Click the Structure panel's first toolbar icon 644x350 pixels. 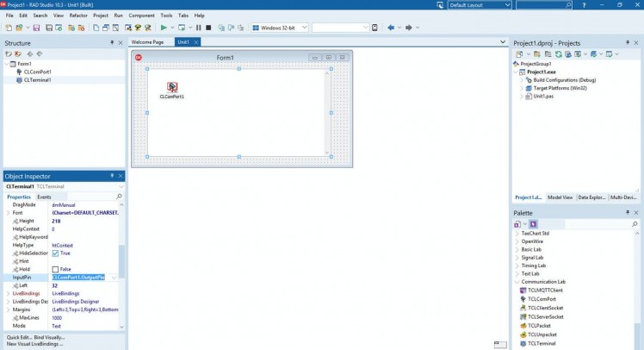9,53
